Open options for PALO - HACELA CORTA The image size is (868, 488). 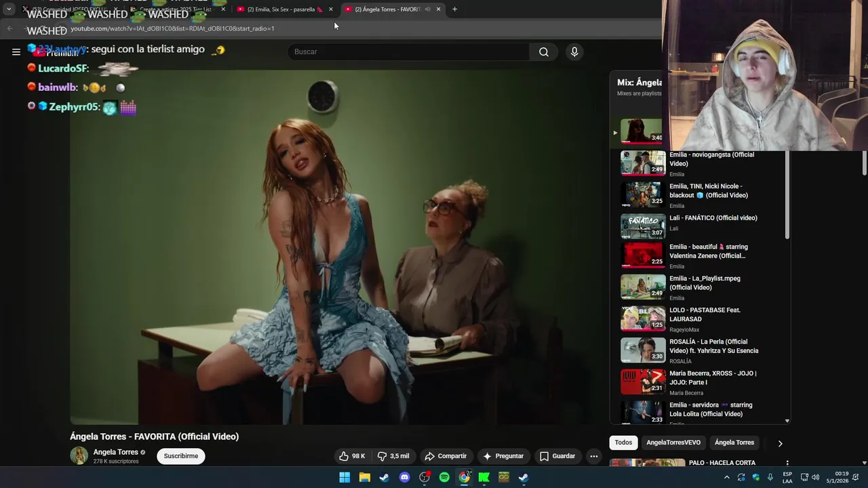[787, 464]
